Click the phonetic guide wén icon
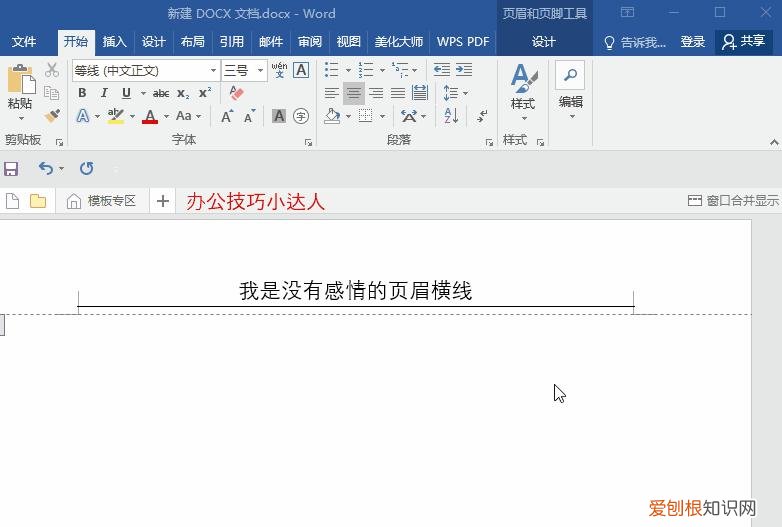The height and width of the screenshot is (527, 782). click(279, 70)
